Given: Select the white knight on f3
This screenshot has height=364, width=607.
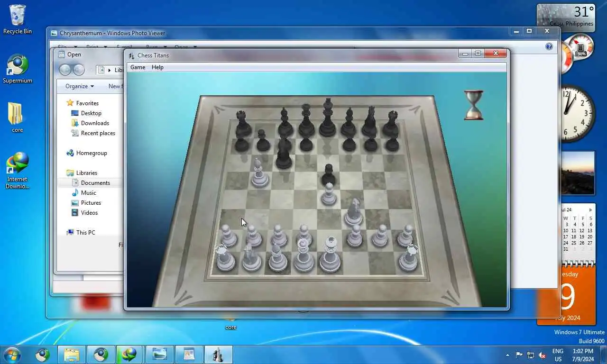Looking at the screenshot, I should pyautogui.click(x=353, y=212).
